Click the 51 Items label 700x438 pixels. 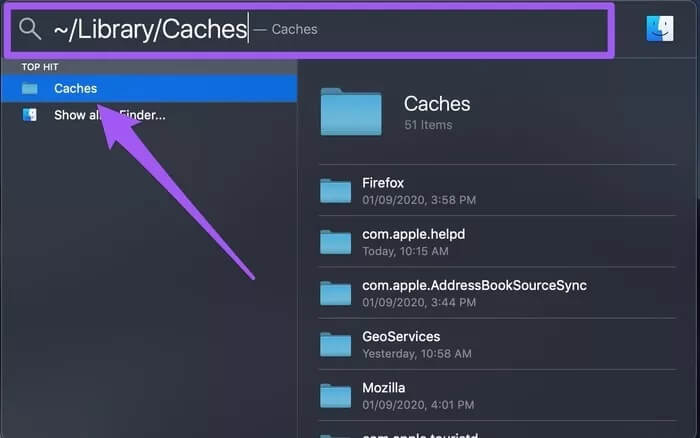click(x=428, y=125)
